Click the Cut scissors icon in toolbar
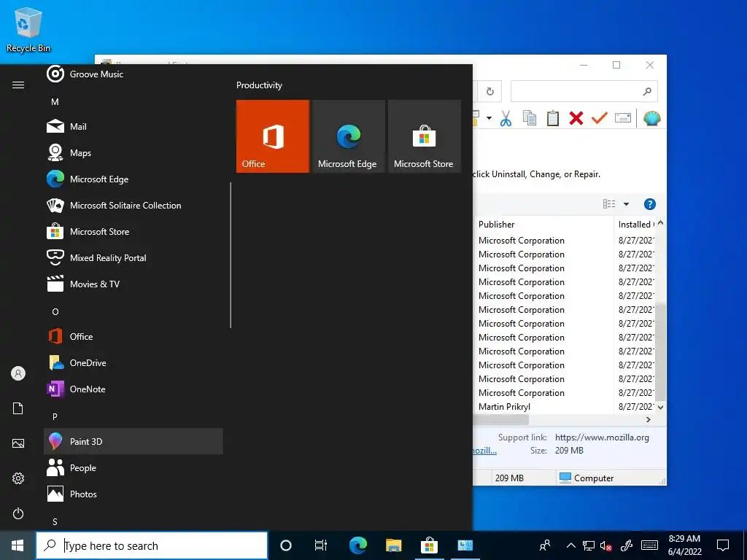The image size is (747, 560). pos(506,118)
